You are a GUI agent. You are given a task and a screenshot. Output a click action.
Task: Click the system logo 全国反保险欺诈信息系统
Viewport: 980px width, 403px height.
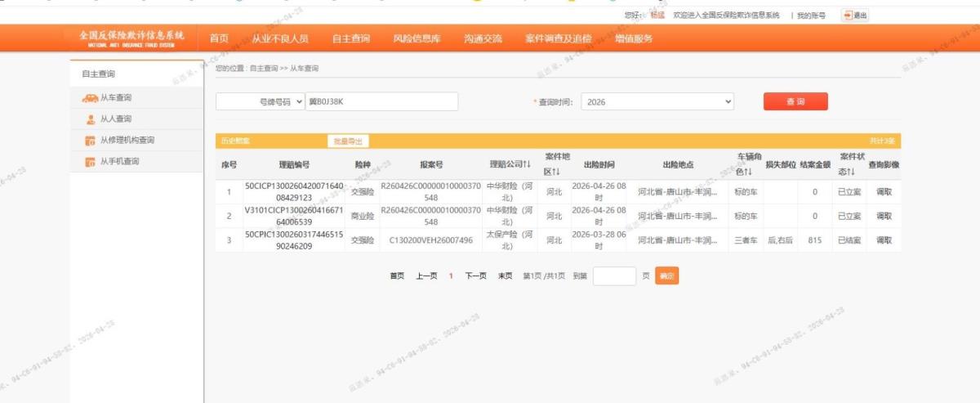tap(131, 38)
